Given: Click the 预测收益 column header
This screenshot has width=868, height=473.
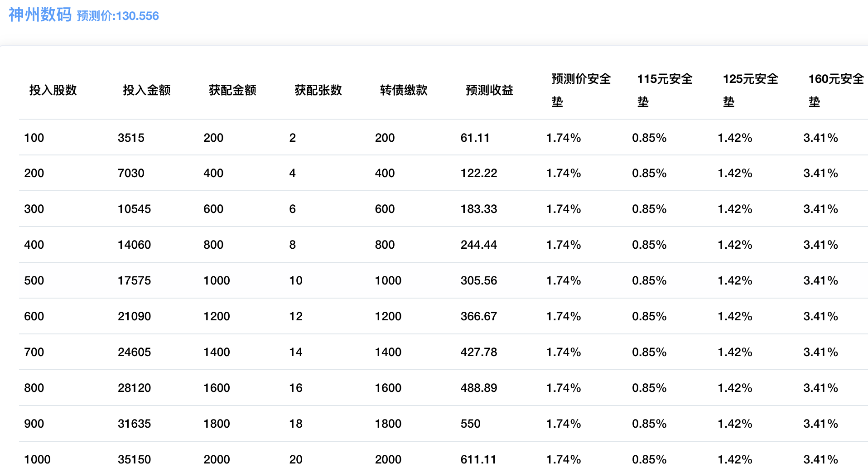Looking at the screenshot, I should coord(489,90).
